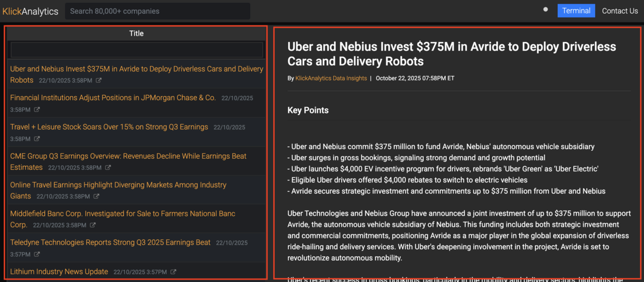Image resolution: width=644 pixels, height=282 pixels.
Task: Open CME Group Q3 Earnings Overview article
Action: (129, 162)
